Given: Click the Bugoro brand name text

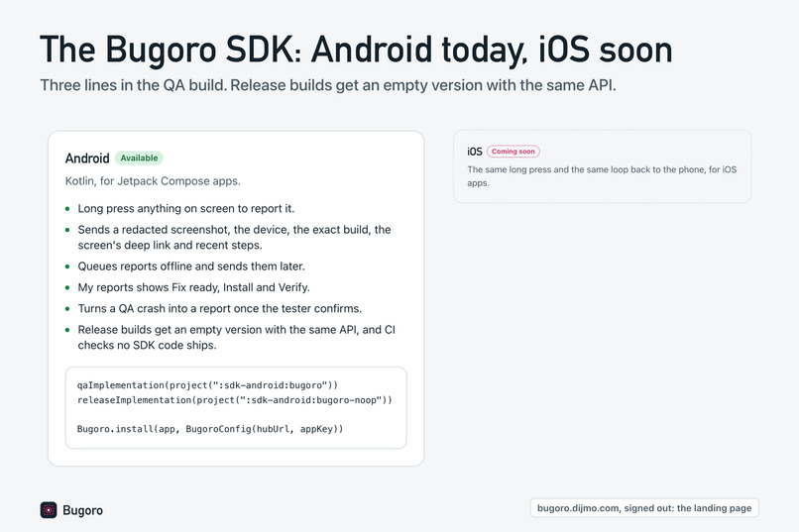Looking at the screenshot, I should tap(82, 510).
